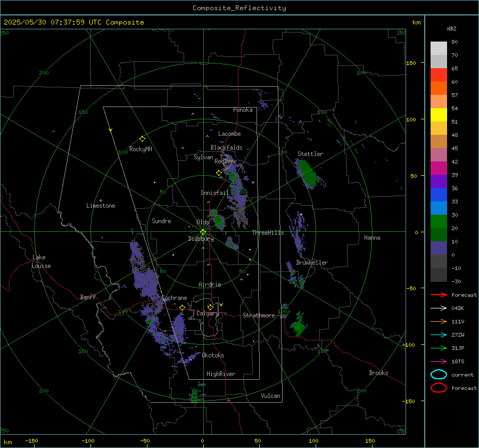Click the Vulcan label
Screen dimensions: 479x448
(271, 396)
